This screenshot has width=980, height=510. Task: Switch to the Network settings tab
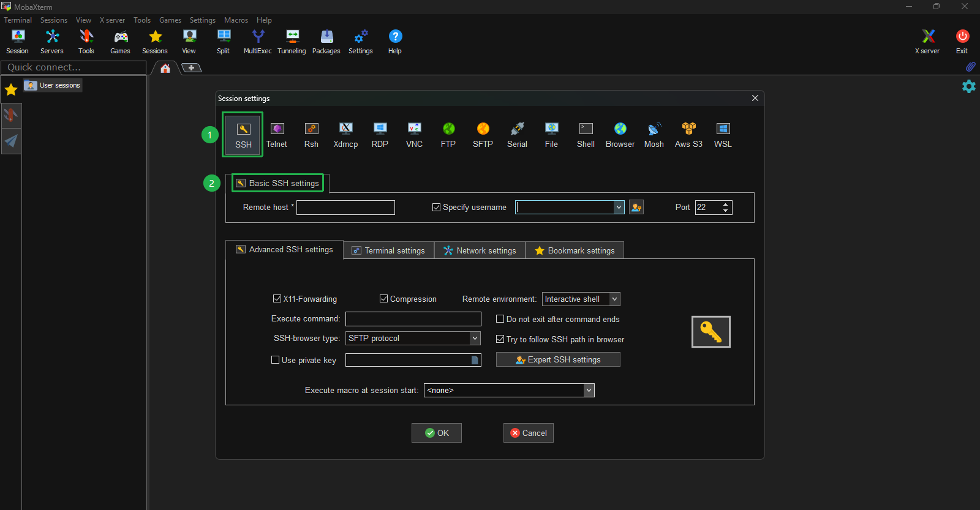tap(480, 250)
